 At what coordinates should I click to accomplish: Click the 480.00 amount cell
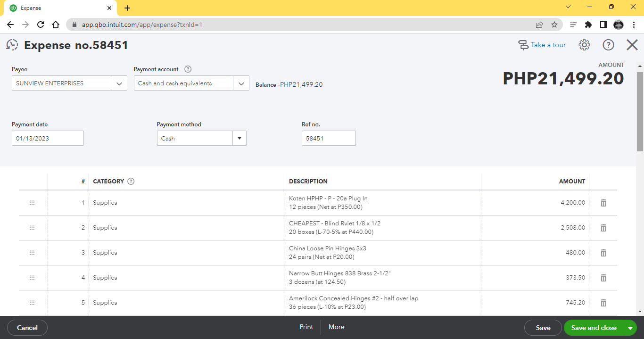tap(535, 253)
